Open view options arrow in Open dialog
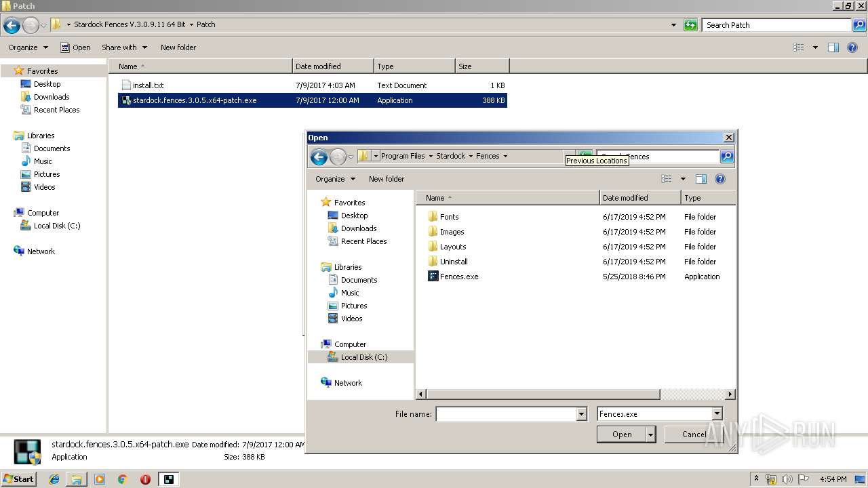The width and height of the screenshot is (868, 488). 683,179
